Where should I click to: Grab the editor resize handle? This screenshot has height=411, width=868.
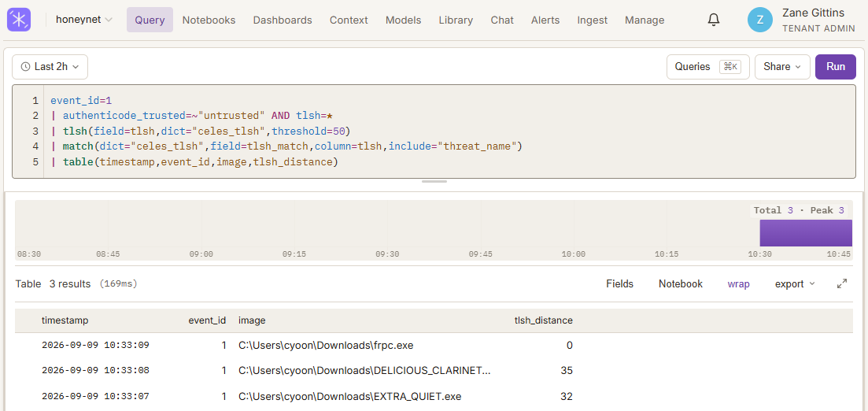click(x=434, y=181)
